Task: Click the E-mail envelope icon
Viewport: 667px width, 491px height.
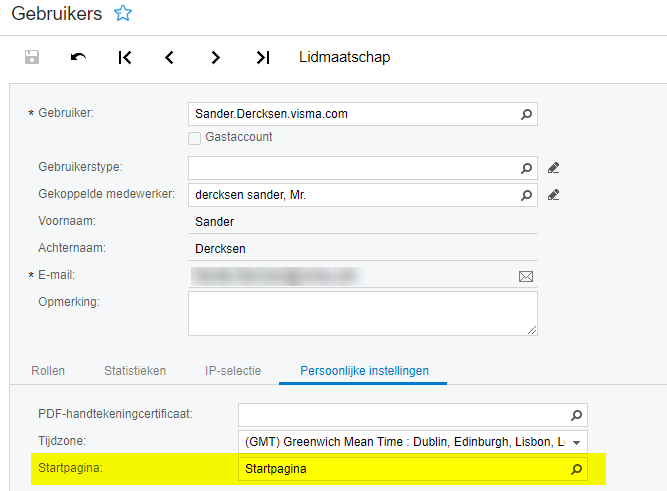Action: pyautogui.click(x=526, y=277)
